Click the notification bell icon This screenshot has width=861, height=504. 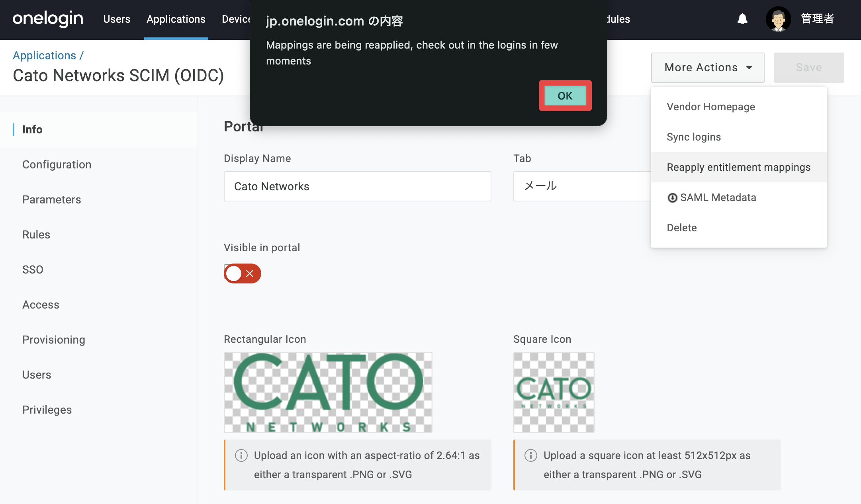pos(742,19)
